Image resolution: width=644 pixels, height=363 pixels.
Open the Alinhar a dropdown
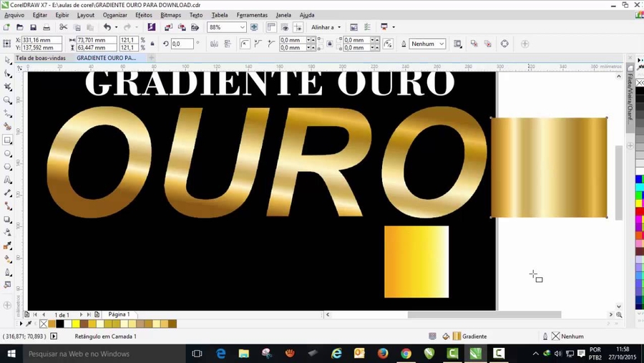(326, 27)
